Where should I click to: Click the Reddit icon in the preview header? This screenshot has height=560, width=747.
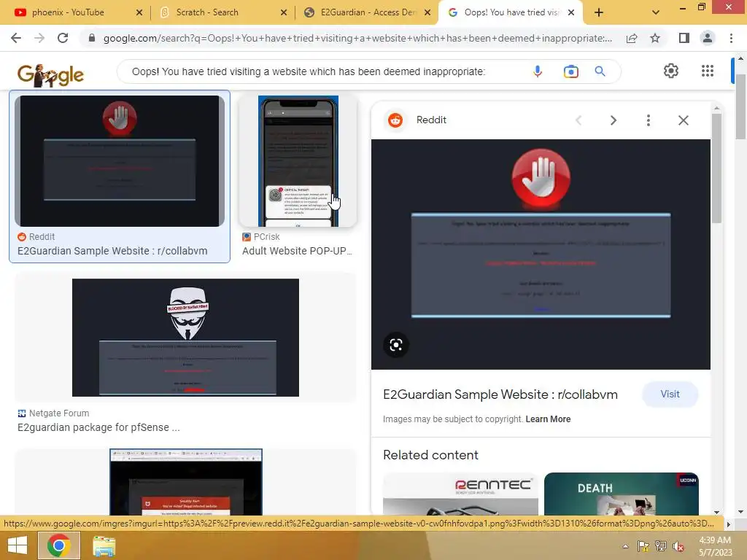395,120
